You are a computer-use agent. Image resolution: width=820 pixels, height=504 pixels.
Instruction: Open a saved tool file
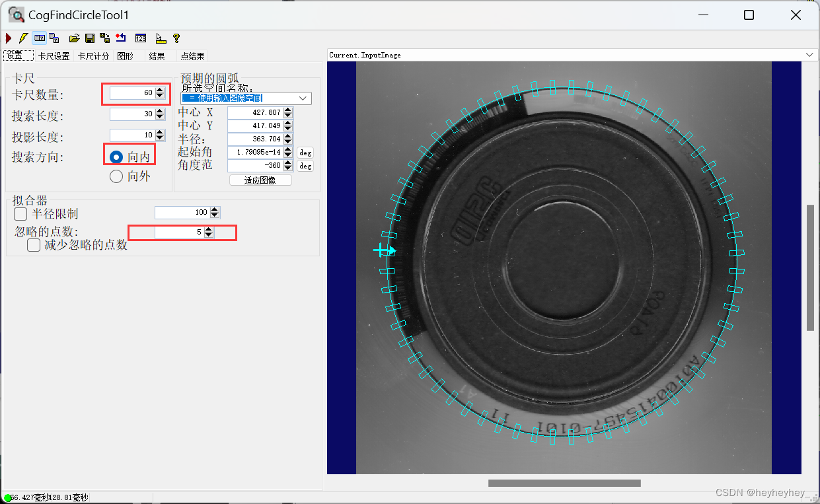[x=75, y=38]
